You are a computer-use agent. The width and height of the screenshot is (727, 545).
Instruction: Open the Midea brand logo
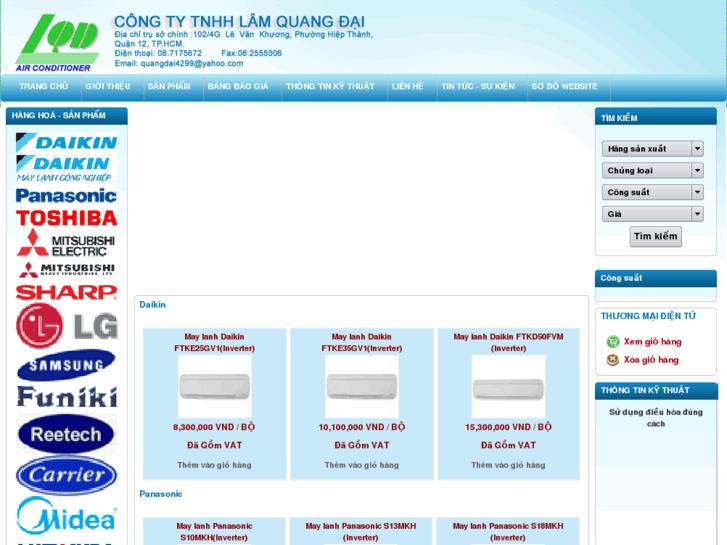[x=66, y=516]
